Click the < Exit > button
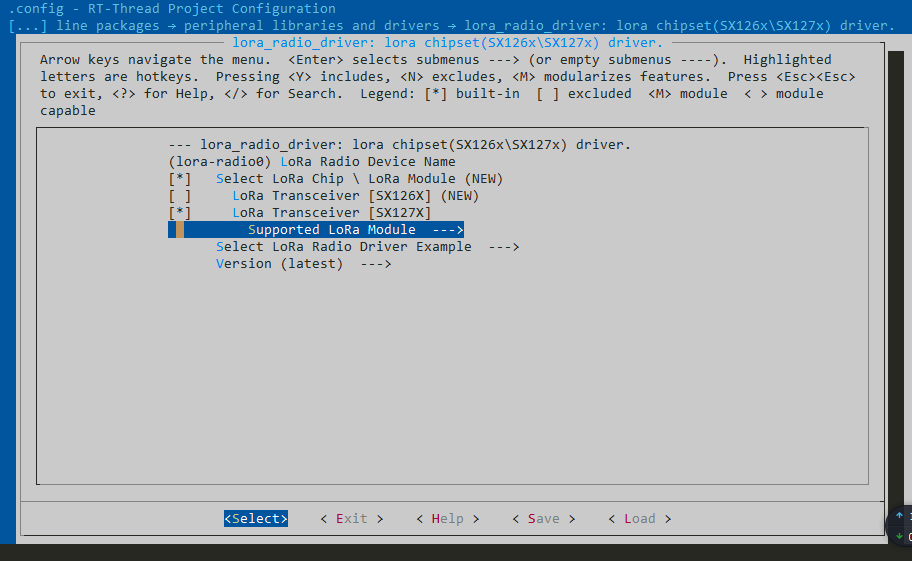Screen dimensions: 912x561 (352, 519)
